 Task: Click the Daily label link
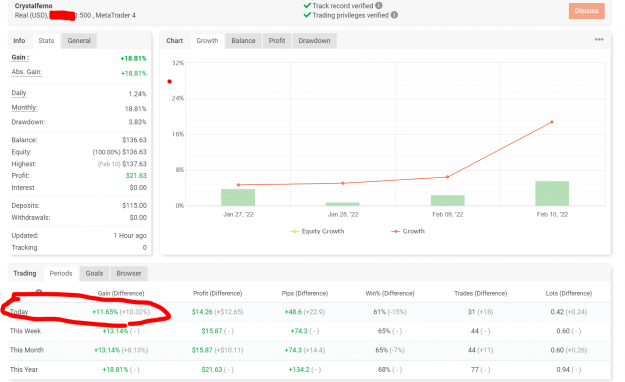tap(19, 93)
